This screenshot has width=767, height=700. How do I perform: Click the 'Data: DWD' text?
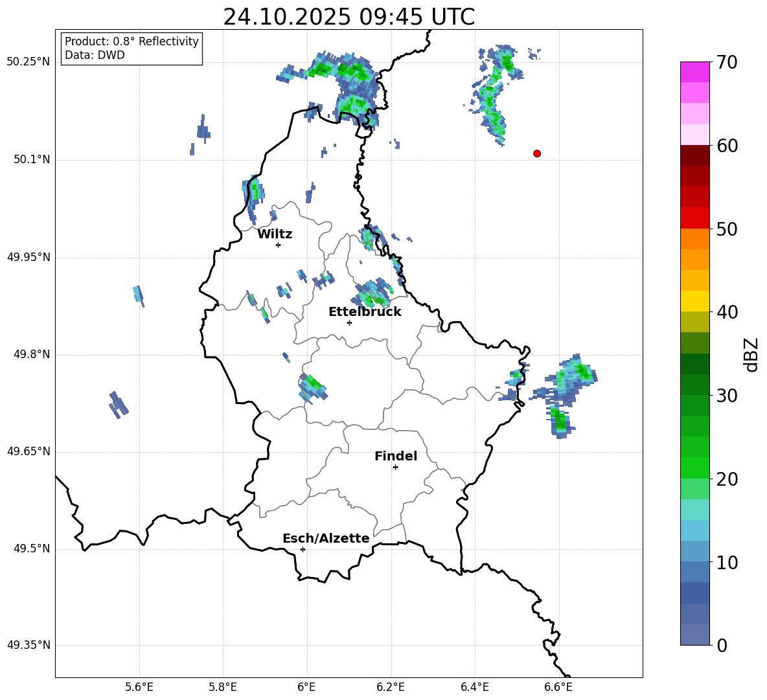(95, 55)
